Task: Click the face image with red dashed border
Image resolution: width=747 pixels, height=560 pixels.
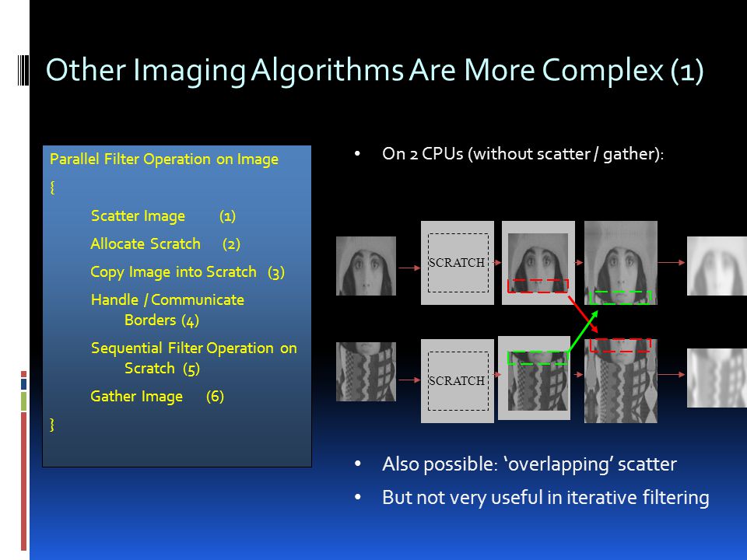Action: pyautogui.click(x=538, y=262)
